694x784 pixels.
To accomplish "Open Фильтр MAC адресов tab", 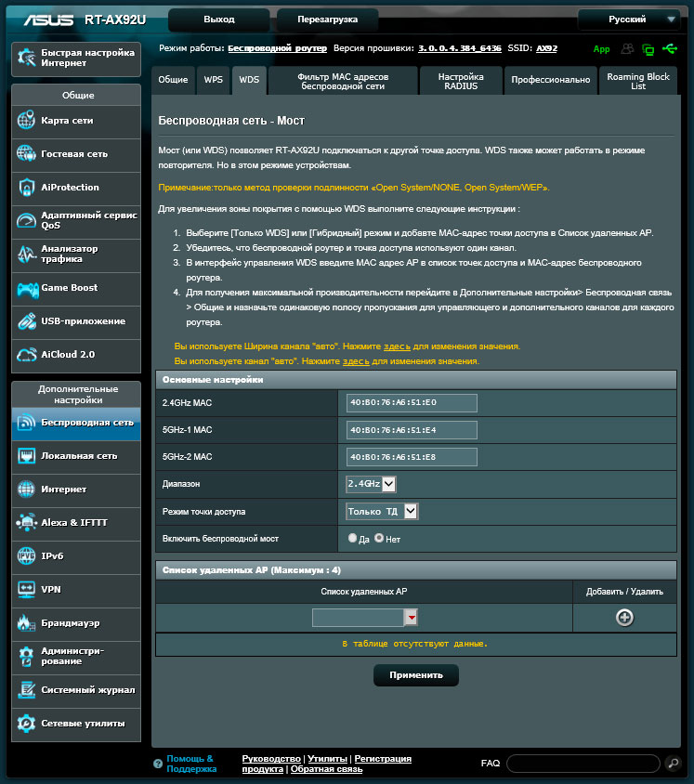I will click(343, 81).
